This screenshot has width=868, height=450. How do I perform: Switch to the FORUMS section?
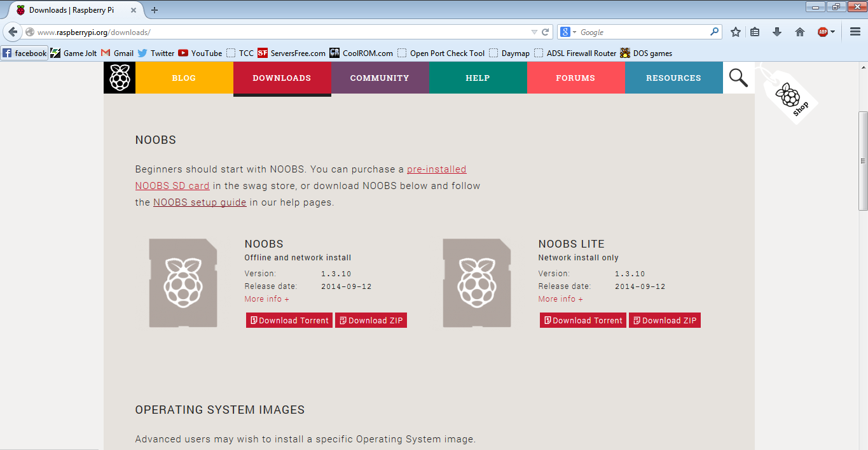[575, 77]
